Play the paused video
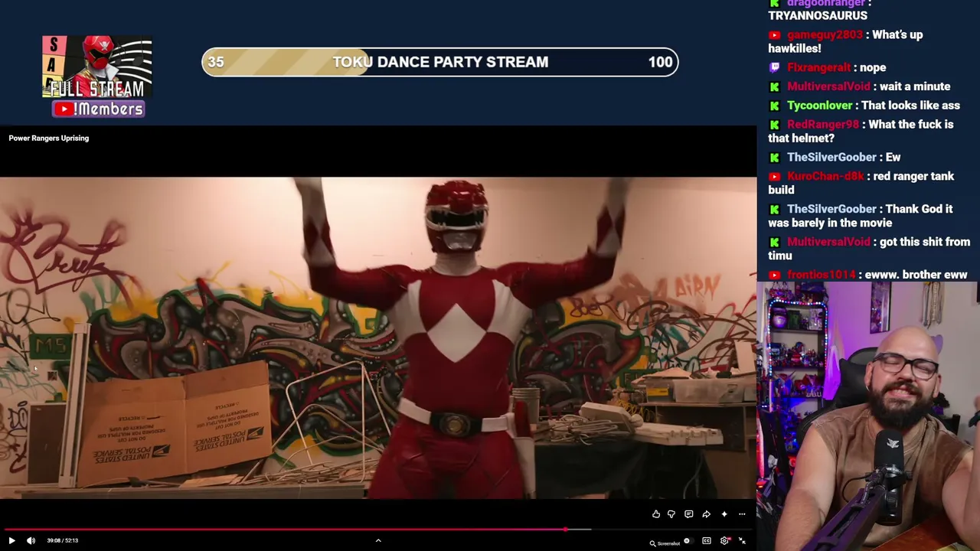 tap(11, 540)
